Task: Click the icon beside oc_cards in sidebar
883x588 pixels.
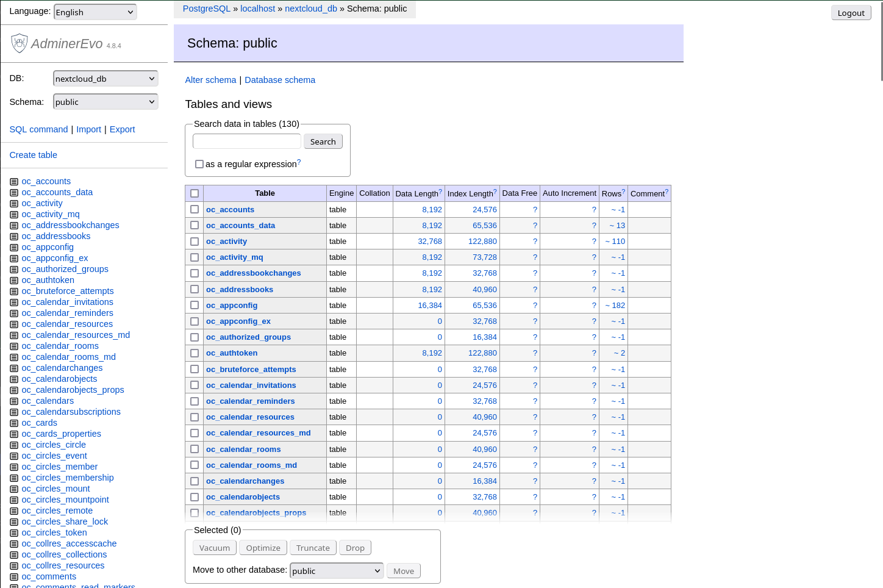Action: 14,423
